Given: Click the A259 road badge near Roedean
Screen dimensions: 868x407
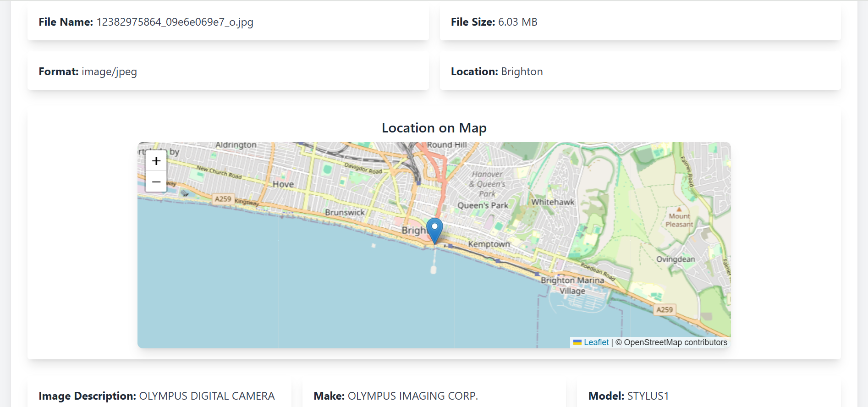Looking at the screenshot, I should 665,310.
